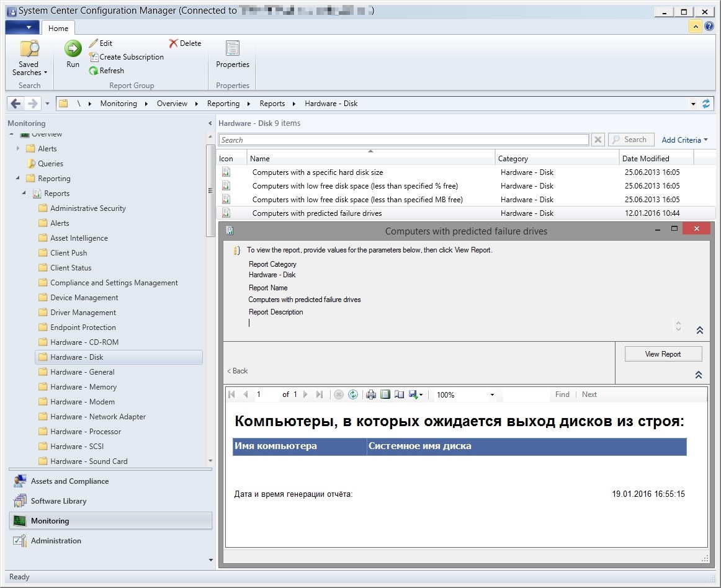This screenshot has width=721, height=588.
Task: Open navigation history dropdown arrow
Action: point(47,104)
